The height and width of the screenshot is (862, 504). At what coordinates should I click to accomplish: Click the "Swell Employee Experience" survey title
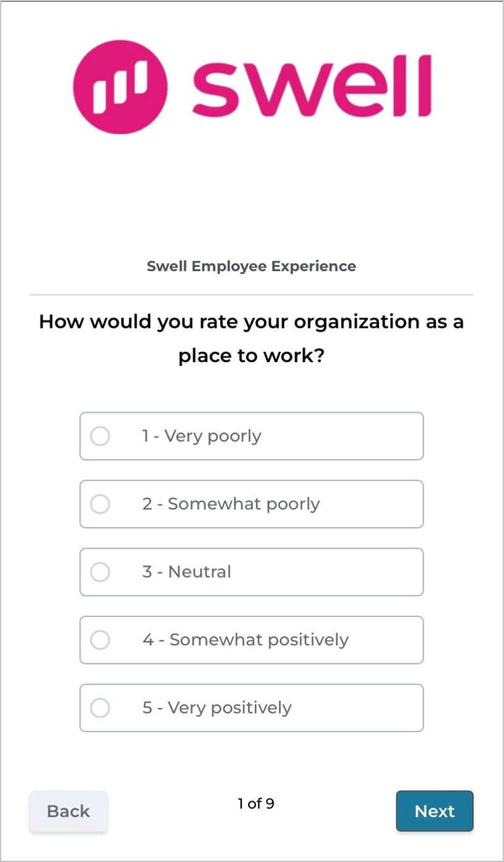(x=251, y=266)
